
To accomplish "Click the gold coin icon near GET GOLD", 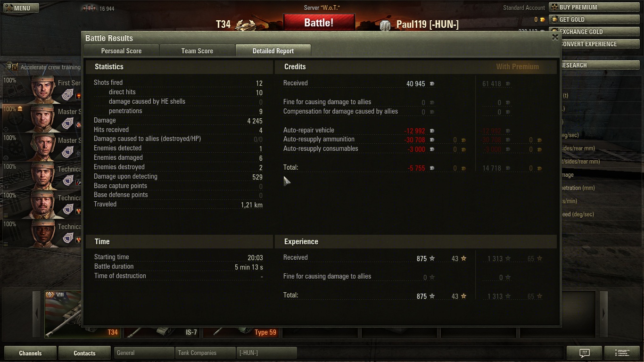I will pos(542,20).
